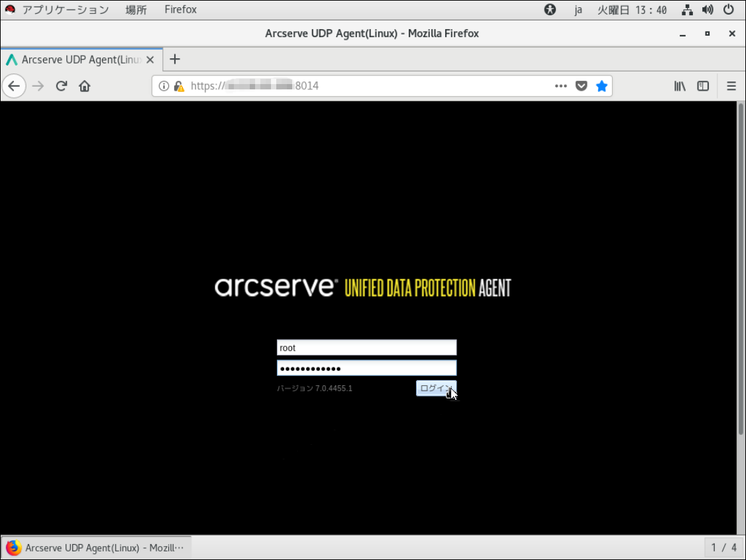Open the clock showing 火曜日 13:40
746x560 pixels.
[x=632, y=9]
